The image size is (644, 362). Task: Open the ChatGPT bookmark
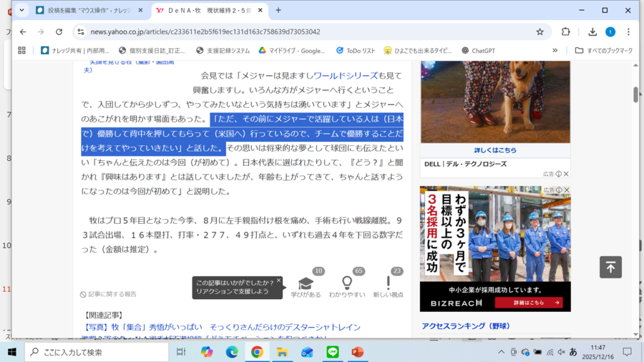click(x=482, y=50)
